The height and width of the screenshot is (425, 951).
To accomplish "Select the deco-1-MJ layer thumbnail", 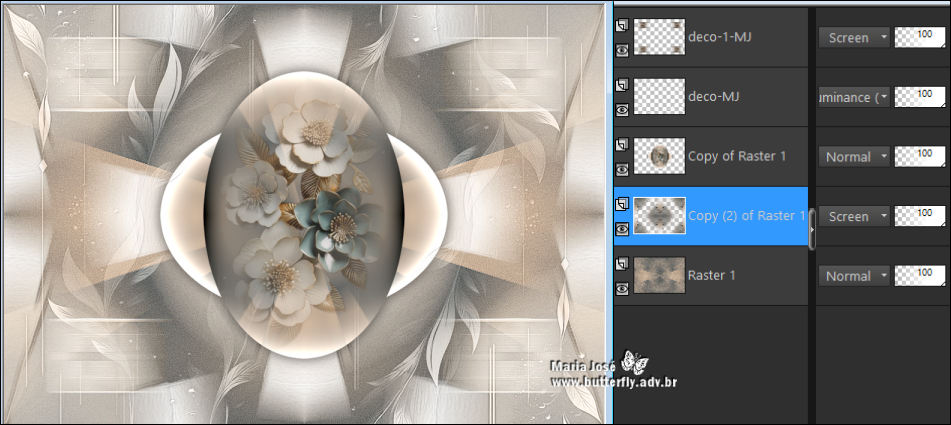I will (659, 37).
